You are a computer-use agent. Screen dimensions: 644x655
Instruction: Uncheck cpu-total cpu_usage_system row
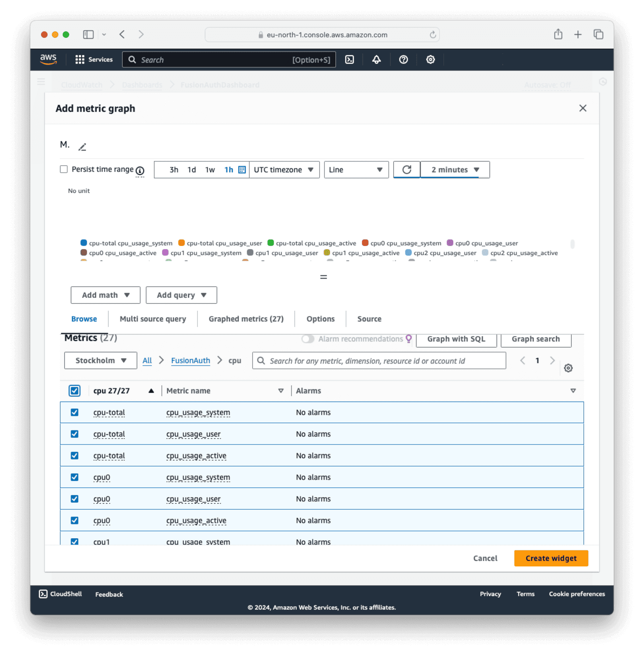click(74, 412)
